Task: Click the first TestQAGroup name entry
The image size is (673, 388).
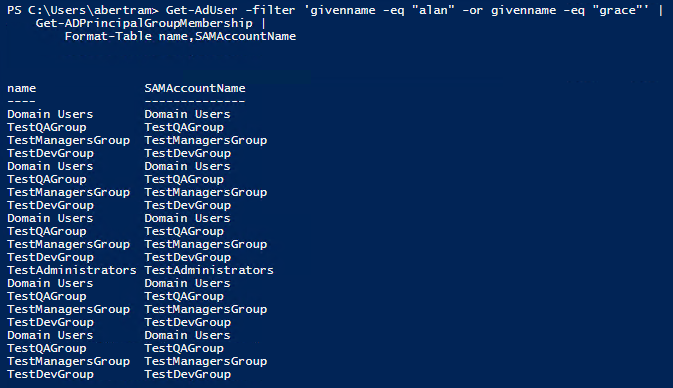Action: (47, 127)
